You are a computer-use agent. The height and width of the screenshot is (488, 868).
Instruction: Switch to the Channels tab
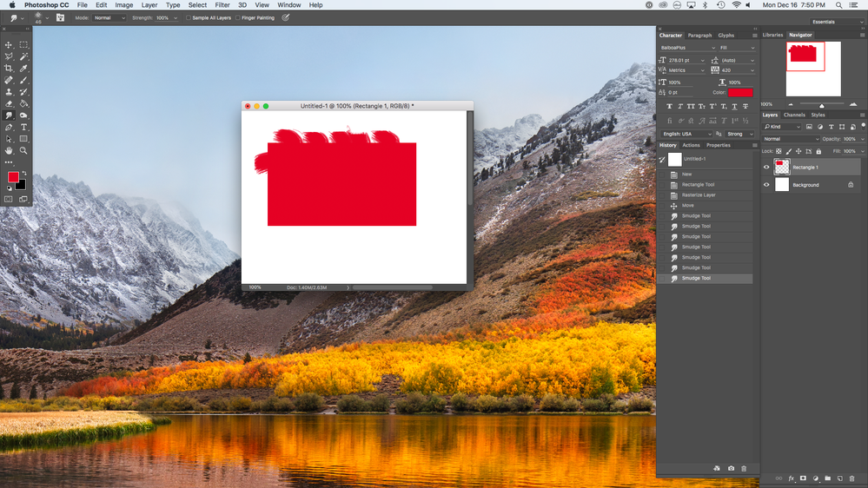794,115
